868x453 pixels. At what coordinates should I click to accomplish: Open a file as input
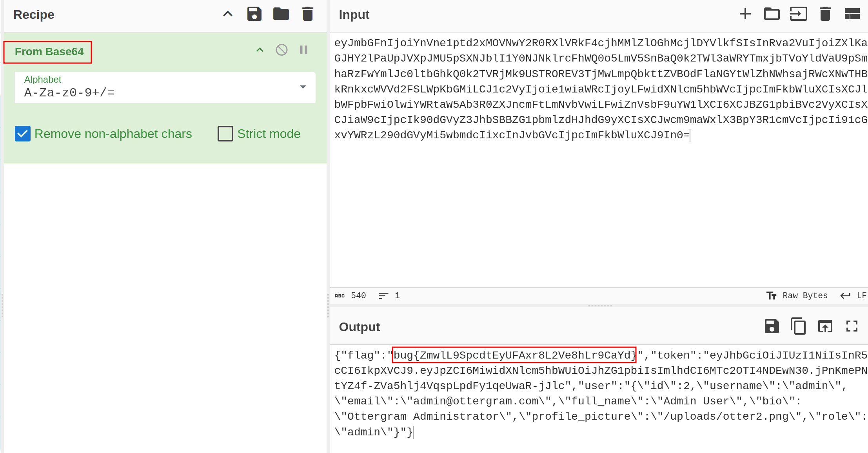798,14
